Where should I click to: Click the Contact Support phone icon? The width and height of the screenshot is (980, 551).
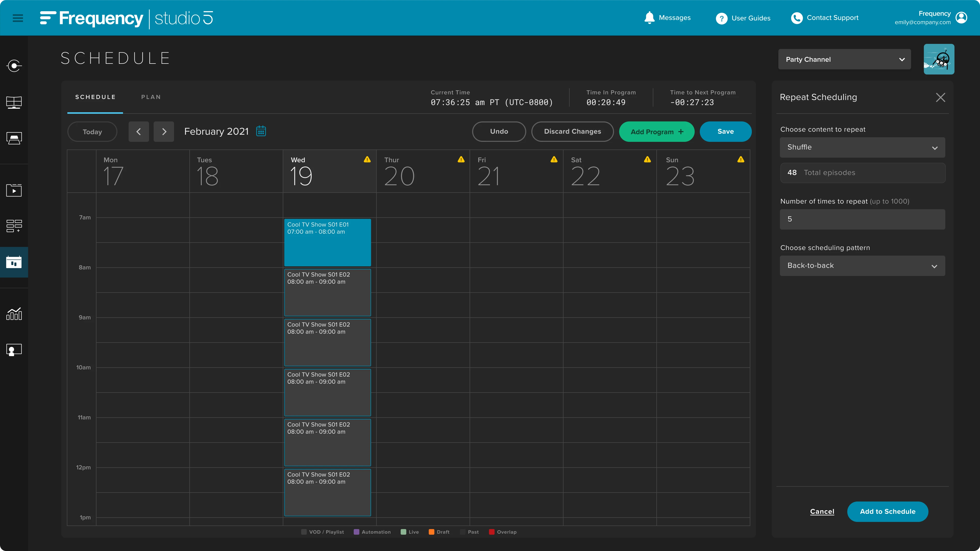tap(797, 18)
